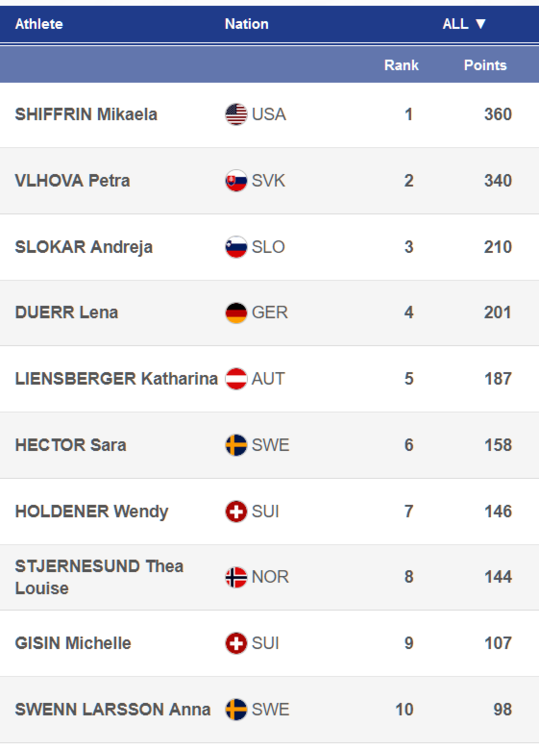Click the USA flag icon
This screenshot has height=750, width=539.
click(x=236, y=114)
